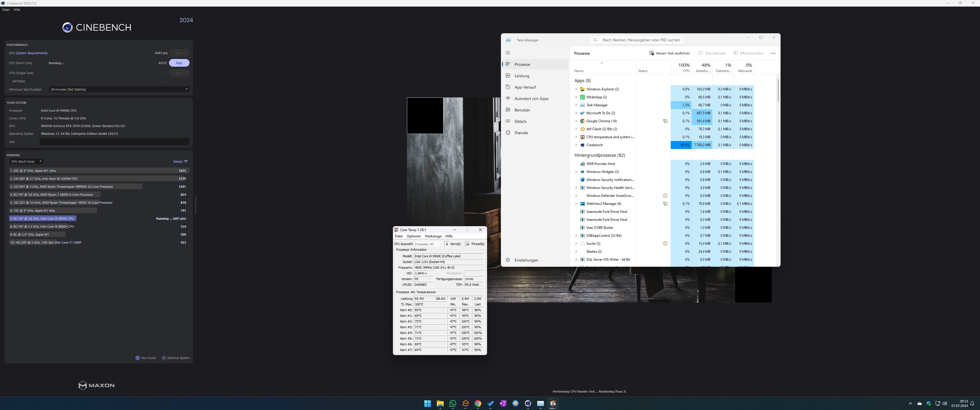
Task: Toggle the Task Manager hamburger navigation menu
Action: coord(508,53)
